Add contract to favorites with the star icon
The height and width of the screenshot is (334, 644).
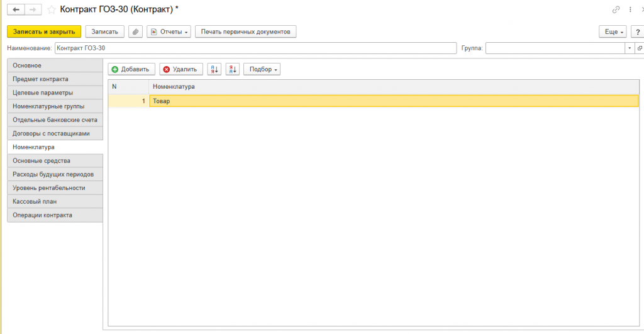coord(52,9)
